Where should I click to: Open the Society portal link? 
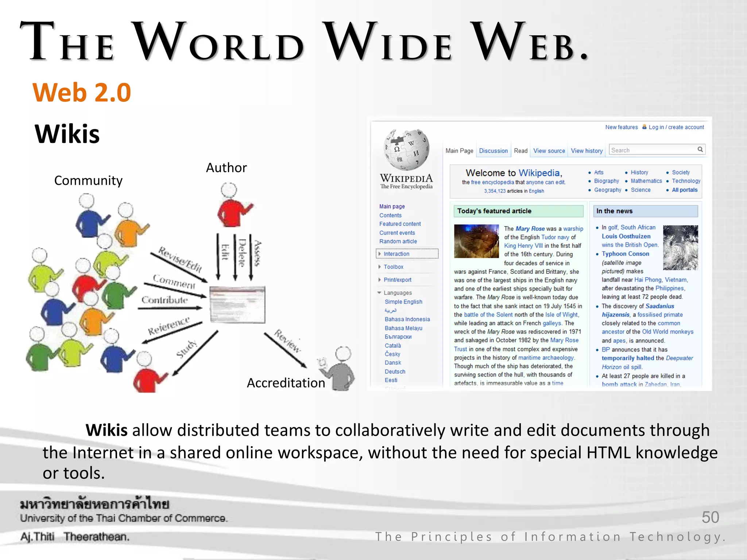pos(681,172)
